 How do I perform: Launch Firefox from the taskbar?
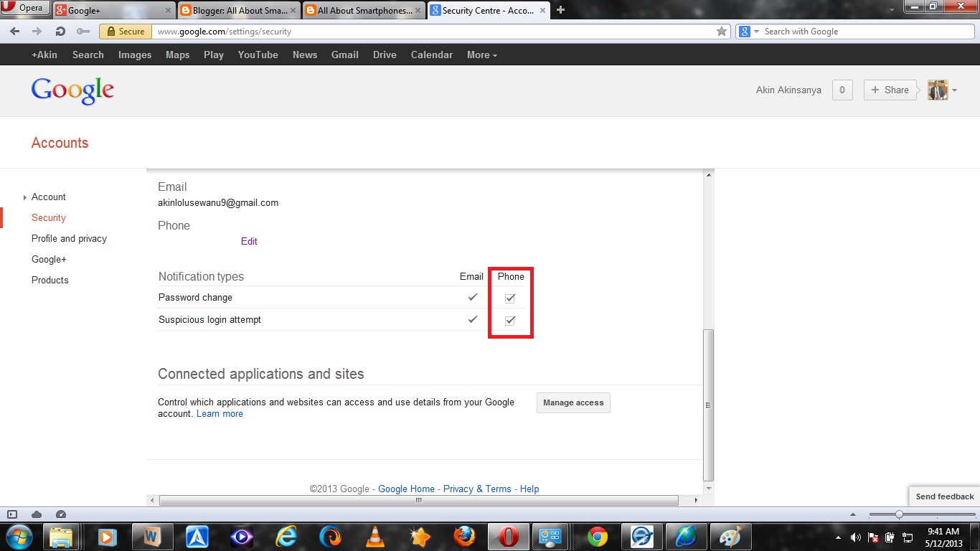click(463, 537)
